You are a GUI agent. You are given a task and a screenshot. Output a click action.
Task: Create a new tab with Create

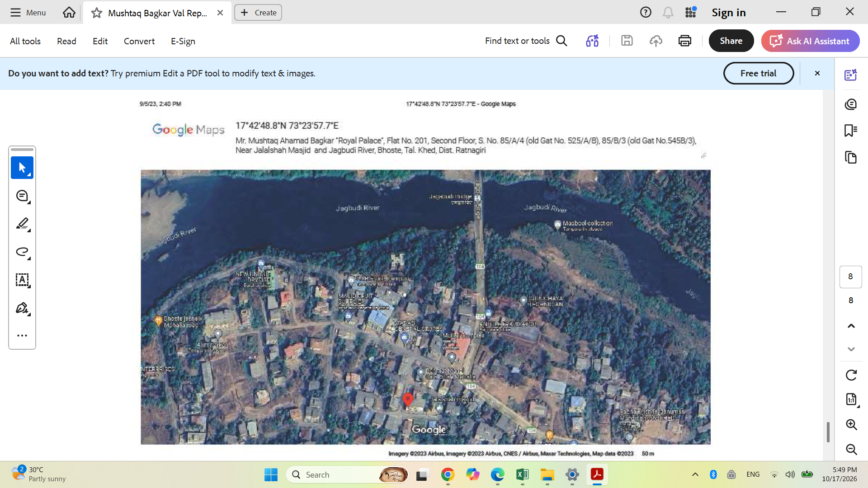coord(258,13)
